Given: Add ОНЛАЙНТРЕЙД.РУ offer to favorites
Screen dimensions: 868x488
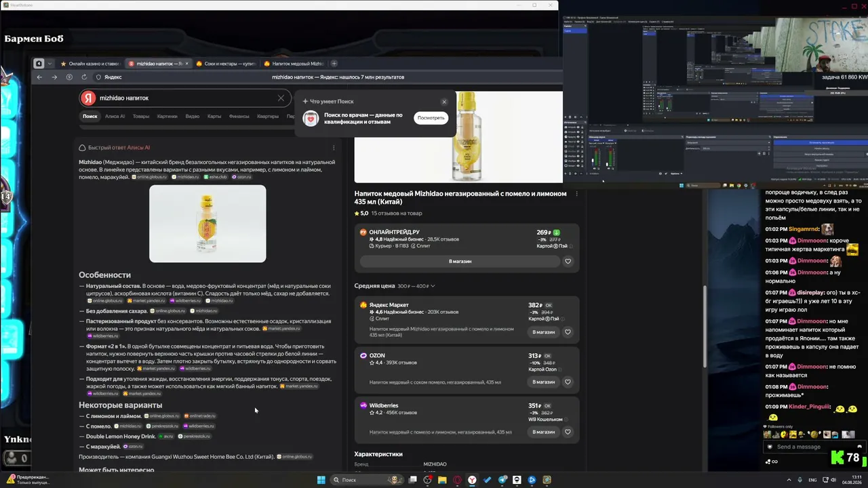Looking at the screenshot, I should click(568, 262).
